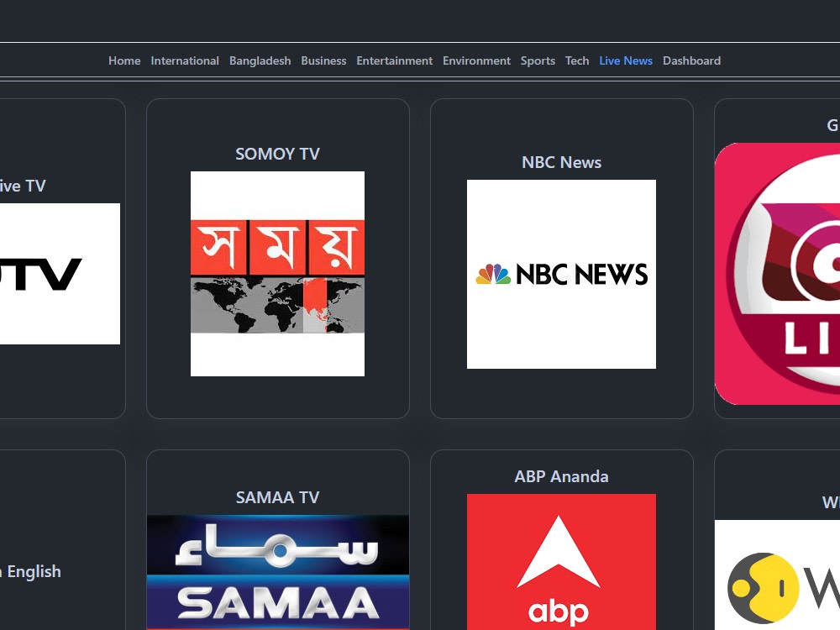The image size is (840, 630).
Task: Click the 'ive TV' channel title
Action: (23, 186)
